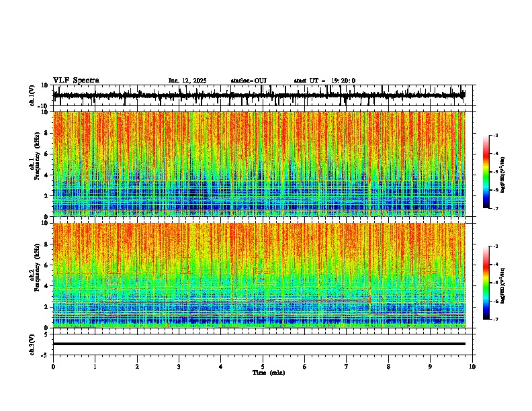Viewport: 532px width, 411px height.
Task: Click time-axis tick label "2"
Action: tap(137, 367)
